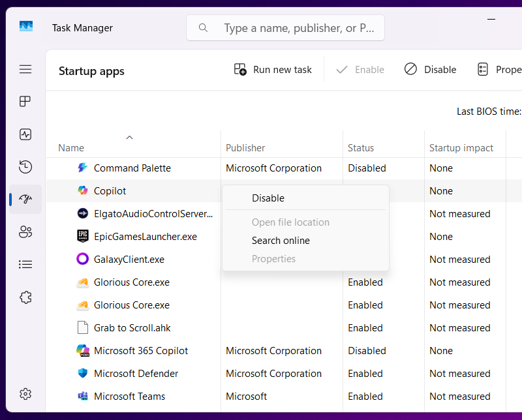
Task: Open the Users page icon
Action: [25, 232]
